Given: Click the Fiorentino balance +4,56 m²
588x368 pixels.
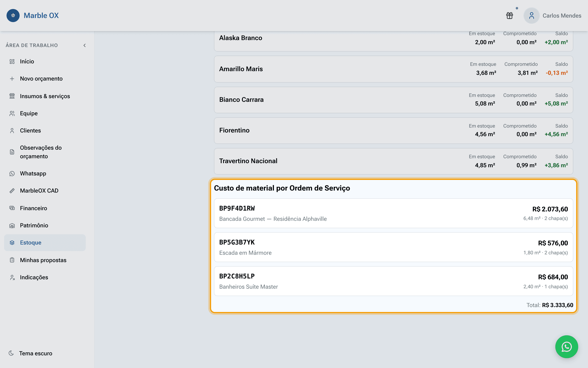Looking at the screenshot, I should point(556,134).
